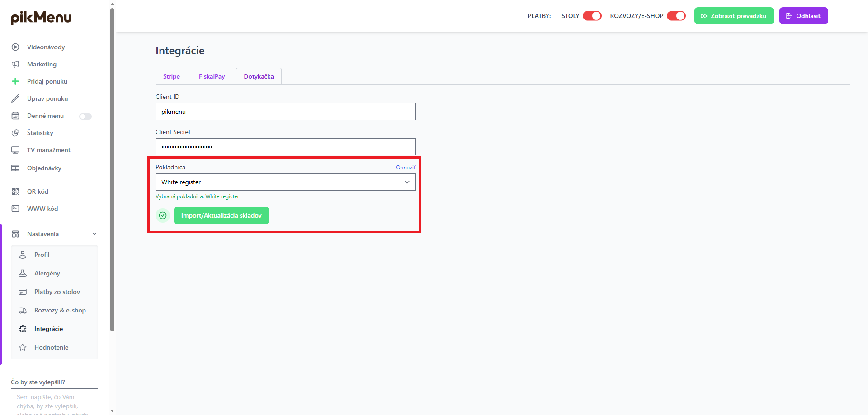This screenshot has height=415, width=868.
Task: Toggle the ROZVOZY/E-SHOP payments switch
Action: coord(676,16)
